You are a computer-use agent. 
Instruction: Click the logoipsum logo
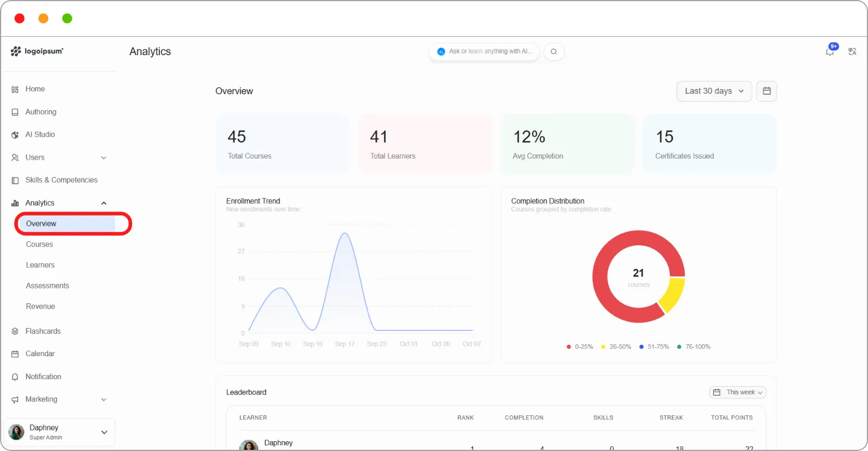pos(37,51)
